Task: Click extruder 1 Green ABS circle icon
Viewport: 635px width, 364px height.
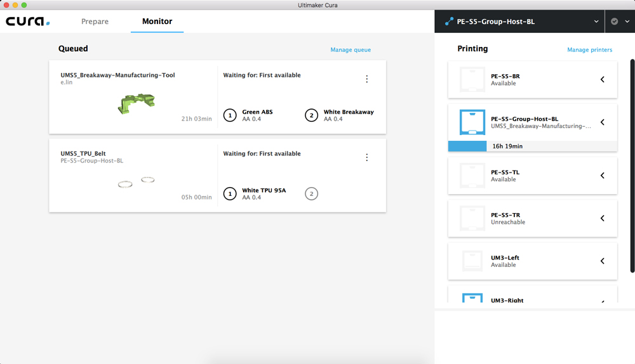Action: tap(230, 115)
